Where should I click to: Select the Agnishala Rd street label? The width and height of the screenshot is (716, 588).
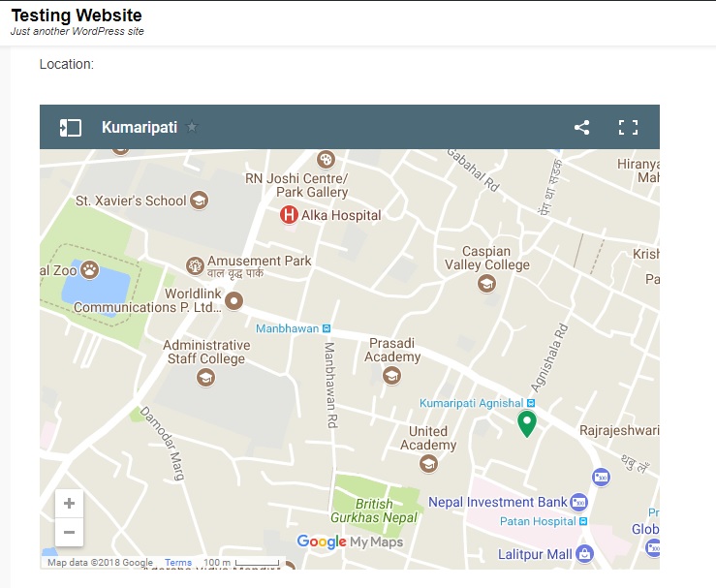(549, 357)
